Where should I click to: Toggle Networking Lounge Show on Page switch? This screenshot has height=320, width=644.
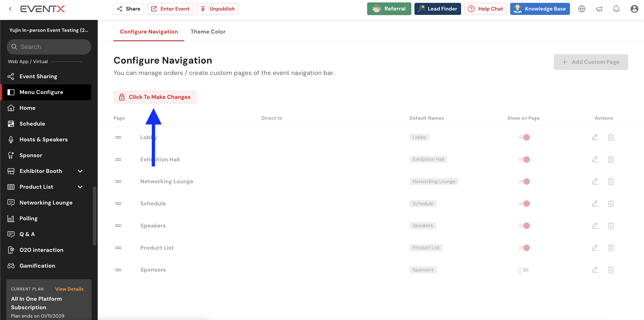(x=524, y=181)
